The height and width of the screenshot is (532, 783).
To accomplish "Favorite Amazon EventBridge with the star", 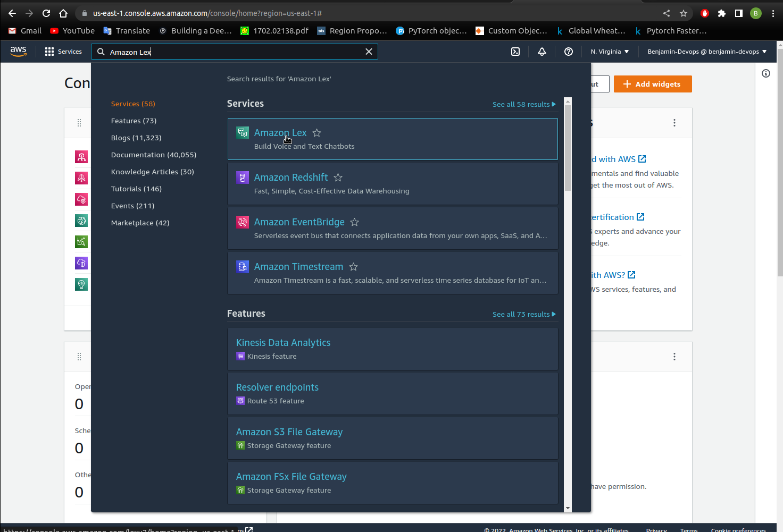I will click(355, 222).
